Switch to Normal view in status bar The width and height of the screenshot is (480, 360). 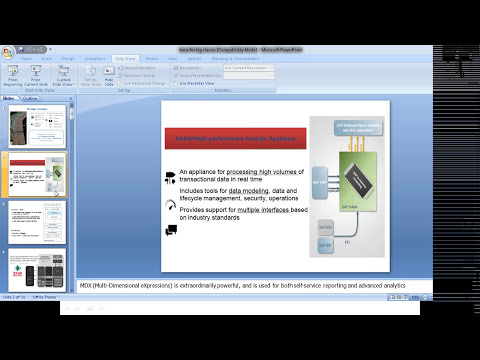pyautogui.click(x=392, y=297)
